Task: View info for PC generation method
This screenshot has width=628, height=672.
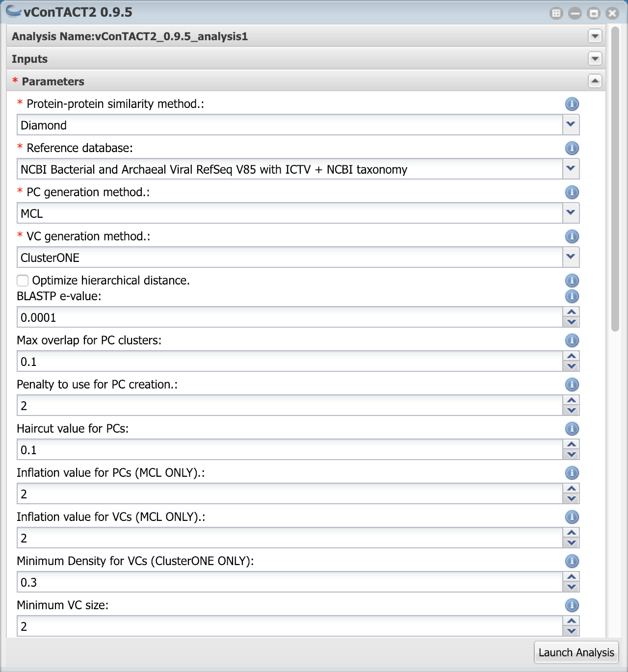Action: point(572,192)
